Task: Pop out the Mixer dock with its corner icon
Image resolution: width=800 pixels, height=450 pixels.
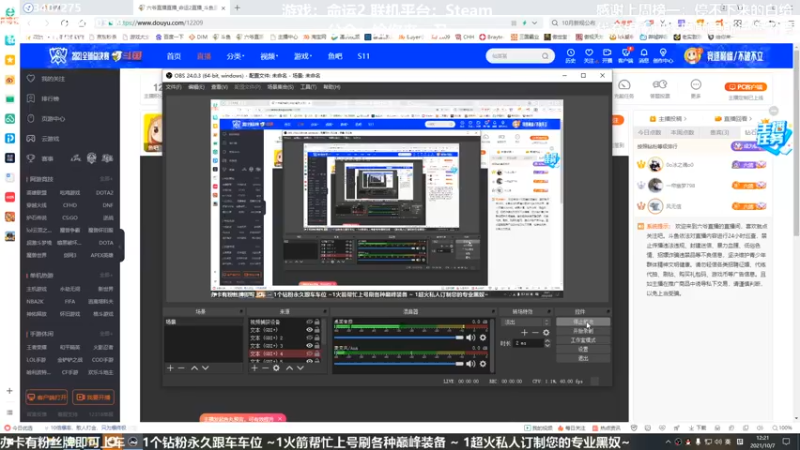Action: (493, 311)
